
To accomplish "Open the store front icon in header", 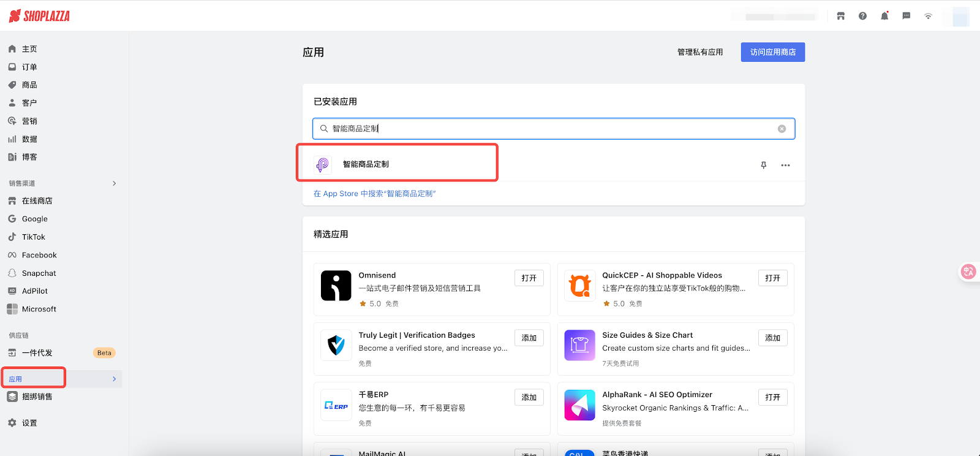I will 841,16.
